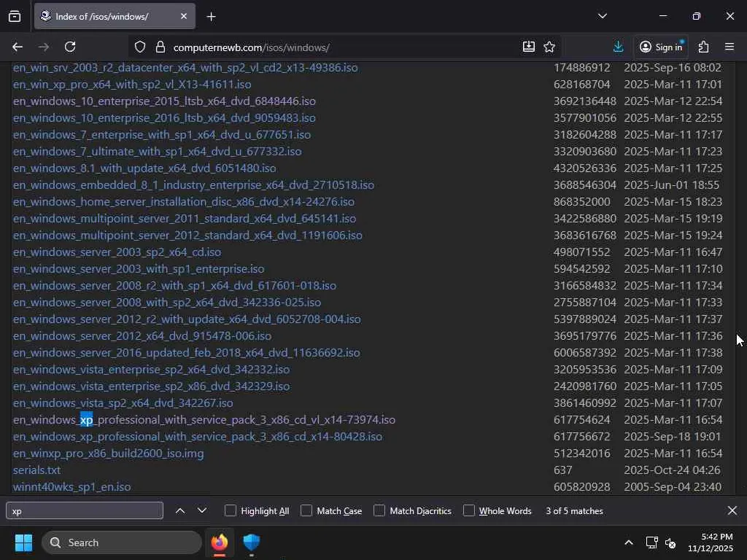Click the install/save page icon in address bar
747x560 pixels.
tap(529, 47)
